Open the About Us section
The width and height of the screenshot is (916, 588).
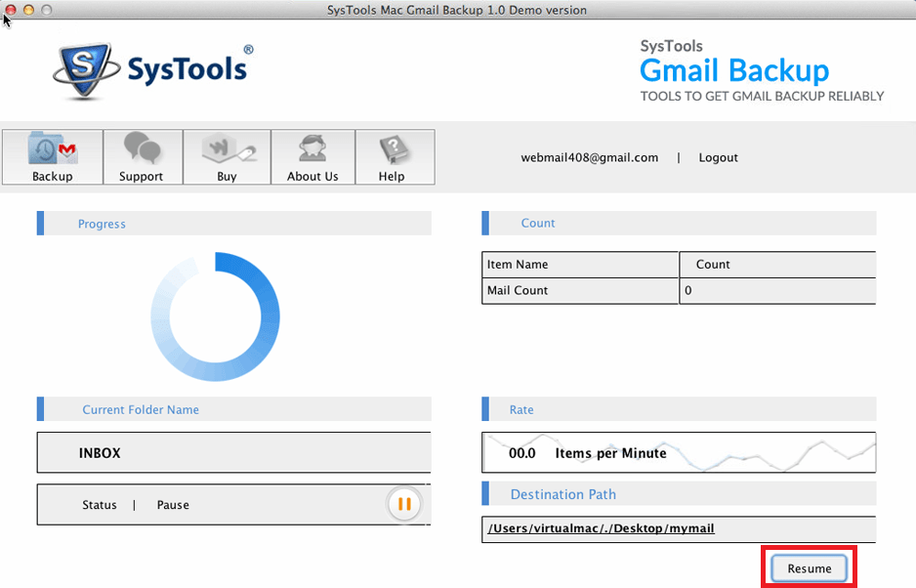click(312, 157)
